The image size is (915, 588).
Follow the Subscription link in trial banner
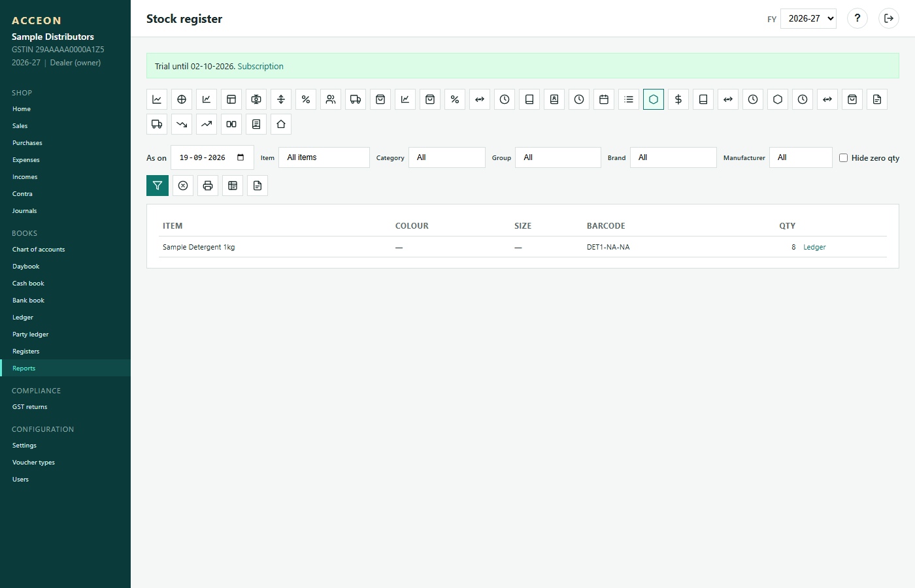coord(260,67)
